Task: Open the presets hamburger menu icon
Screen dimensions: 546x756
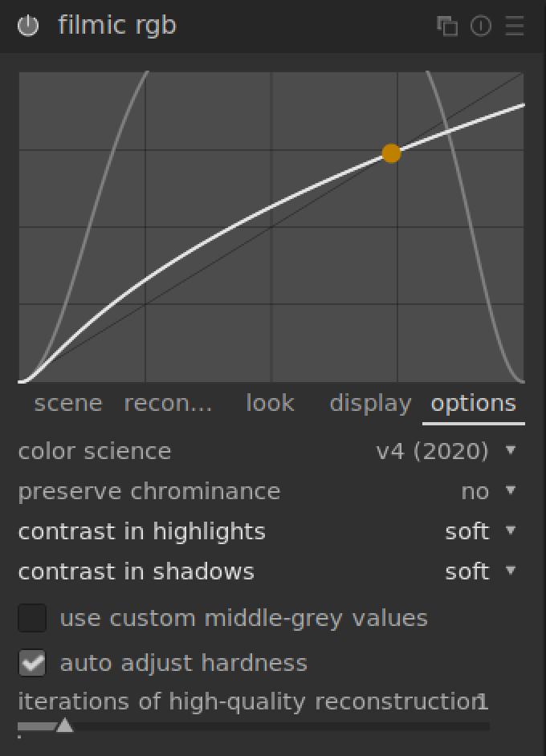Action: [515, 26]
